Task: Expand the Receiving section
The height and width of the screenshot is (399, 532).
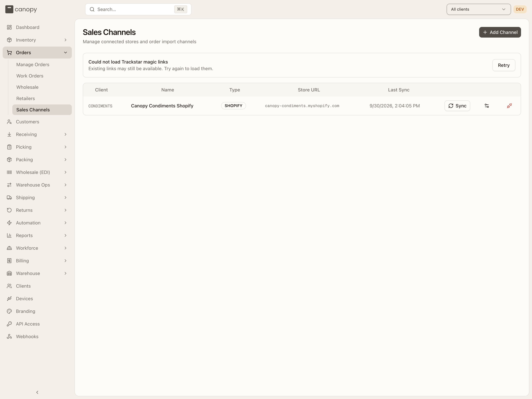Action: coord(37,134)
